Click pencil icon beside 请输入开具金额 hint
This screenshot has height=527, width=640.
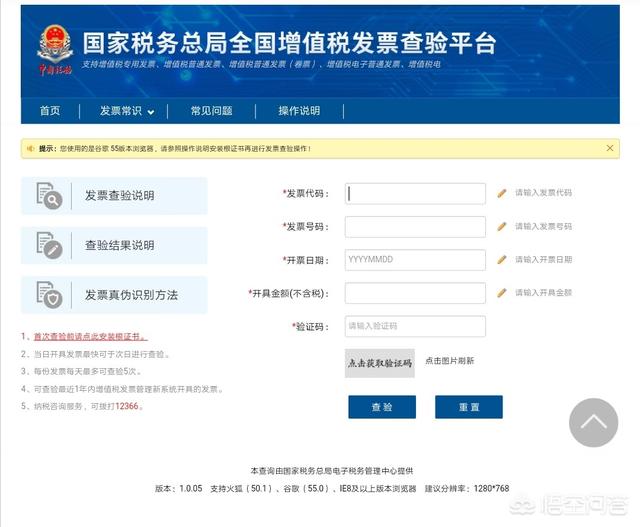click(502, 293)
